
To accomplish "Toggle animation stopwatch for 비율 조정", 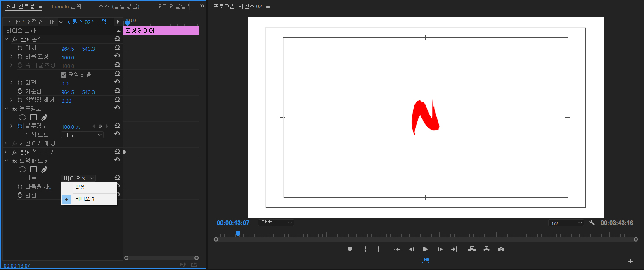I will click(x=20, y=57).
